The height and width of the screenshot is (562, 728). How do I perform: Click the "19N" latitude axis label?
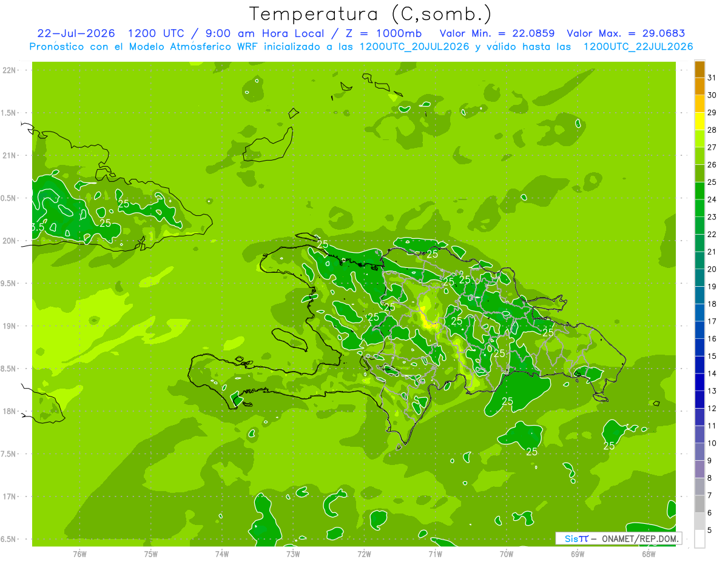click(x=9, y=326)
